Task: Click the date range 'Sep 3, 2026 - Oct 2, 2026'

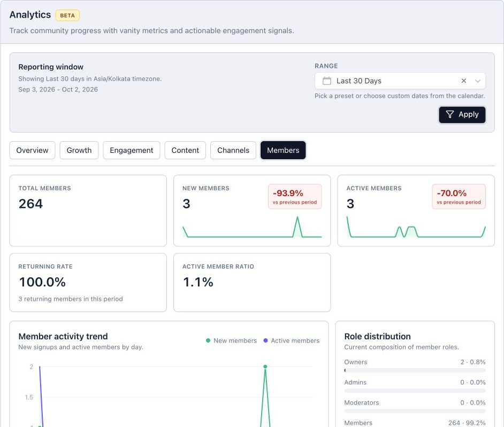Action: pyautogui.click(x=58, y=90)
